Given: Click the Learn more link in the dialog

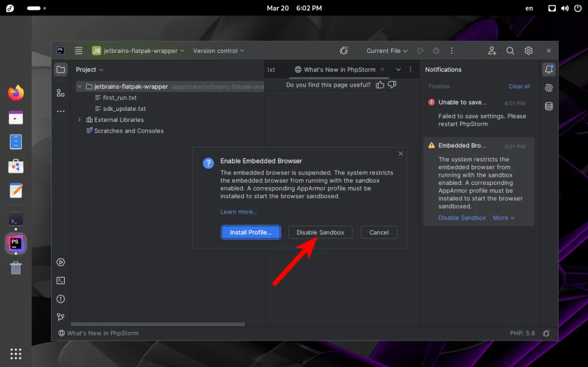Looking at the screenshot, I should 239,211.
